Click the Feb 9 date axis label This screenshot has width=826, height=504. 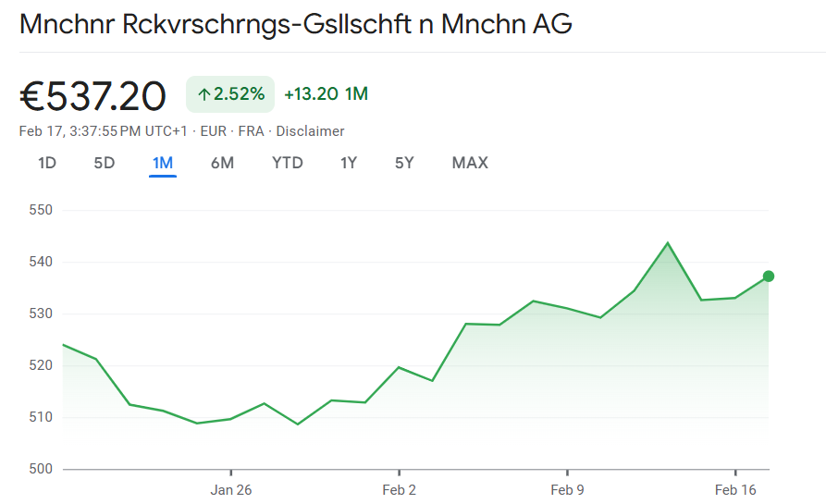pos(567,490)
